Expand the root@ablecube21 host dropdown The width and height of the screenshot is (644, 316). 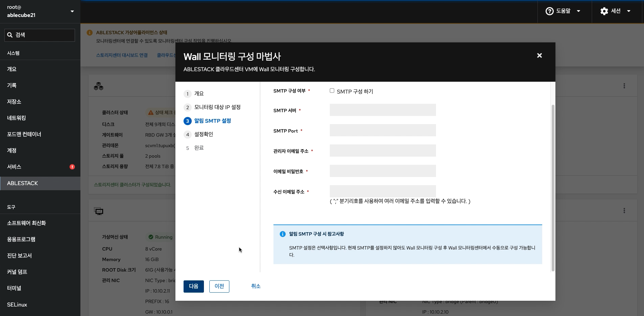pyautogui.click(x=40, y=11)
